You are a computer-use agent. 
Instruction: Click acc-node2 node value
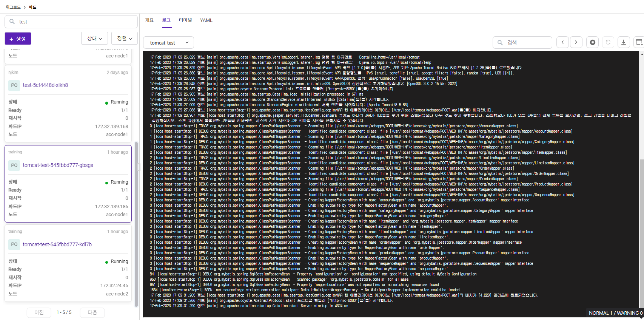117,294
